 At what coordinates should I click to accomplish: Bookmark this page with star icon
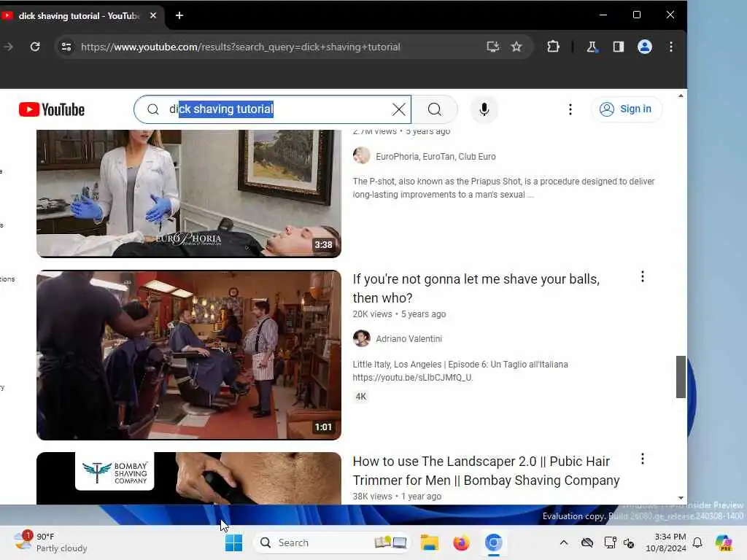pyautogui.click(x=516, y=47)
